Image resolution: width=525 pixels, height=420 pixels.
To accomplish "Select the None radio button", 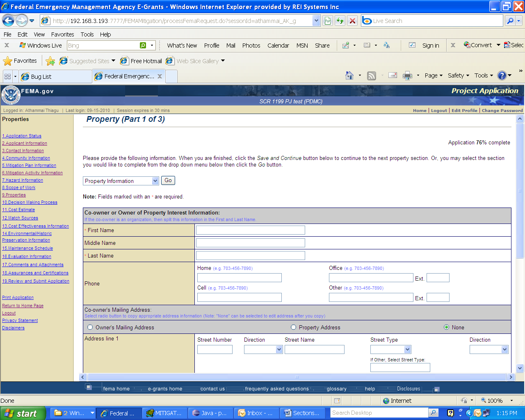I will [447, 327].
